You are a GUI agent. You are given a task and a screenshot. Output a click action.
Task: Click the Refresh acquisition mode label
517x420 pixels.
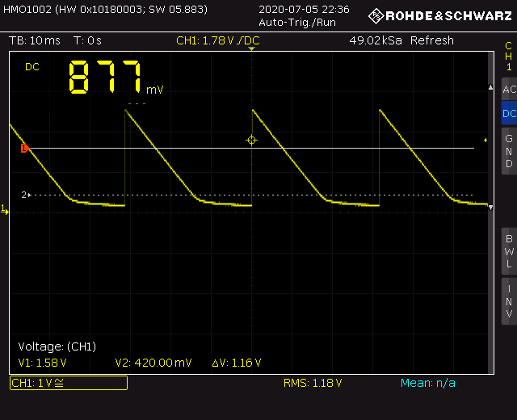pos(432,40)
